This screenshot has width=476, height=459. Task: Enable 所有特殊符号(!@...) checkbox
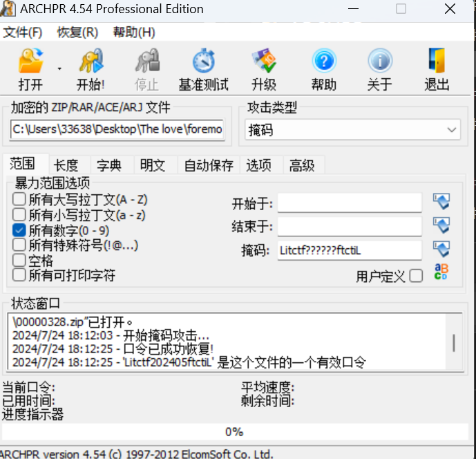(19, 245)
